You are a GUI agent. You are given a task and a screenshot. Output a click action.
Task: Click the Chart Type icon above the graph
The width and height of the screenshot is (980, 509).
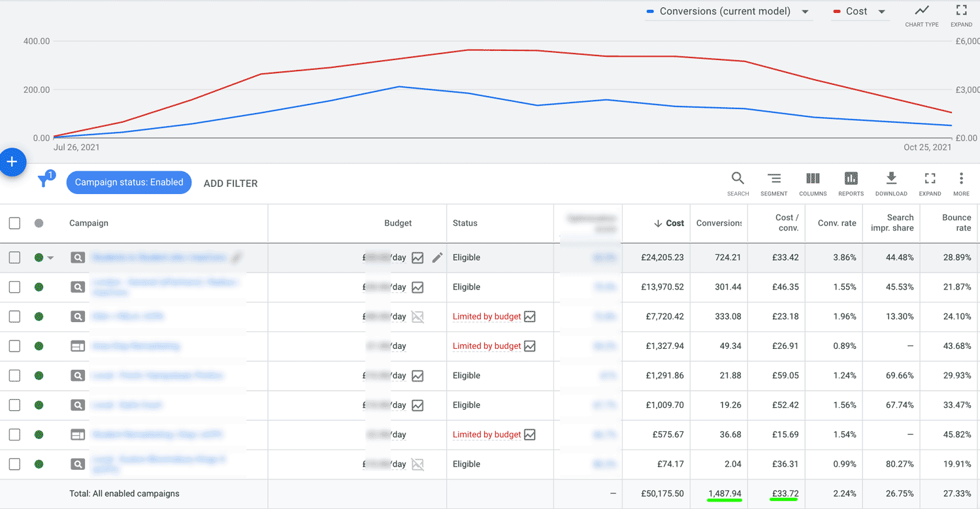pyautogui.click(x=921, y=10)
